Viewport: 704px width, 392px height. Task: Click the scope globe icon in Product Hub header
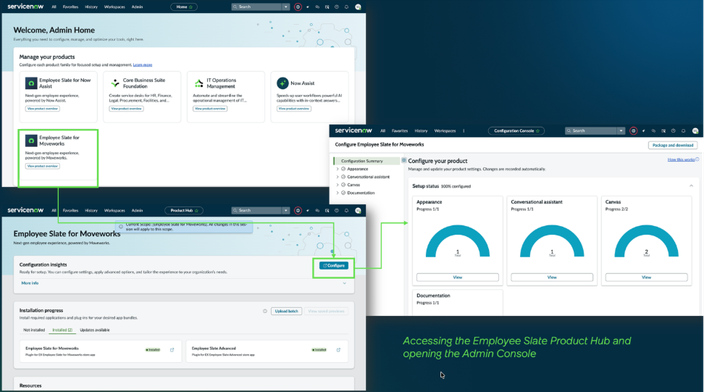298,211
